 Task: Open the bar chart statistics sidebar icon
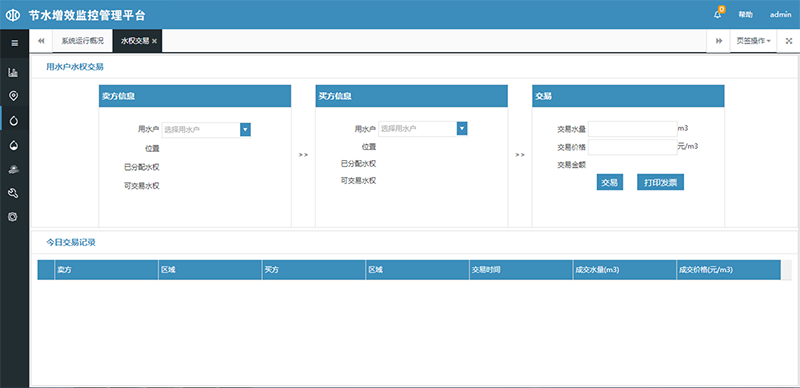click(13, 72)
